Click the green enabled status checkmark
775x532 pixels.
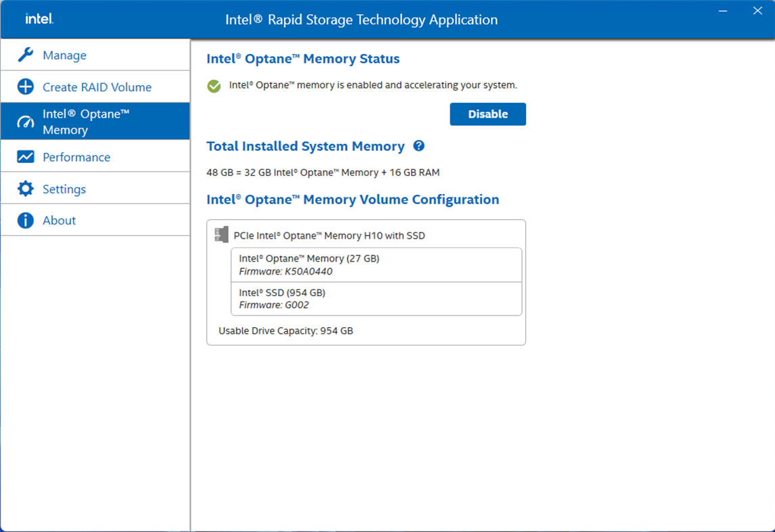(214, 85)
